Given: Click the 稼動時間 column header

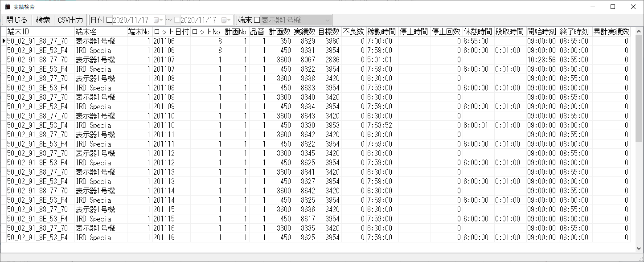Looking at the screenshot, I should click(381, 32).
